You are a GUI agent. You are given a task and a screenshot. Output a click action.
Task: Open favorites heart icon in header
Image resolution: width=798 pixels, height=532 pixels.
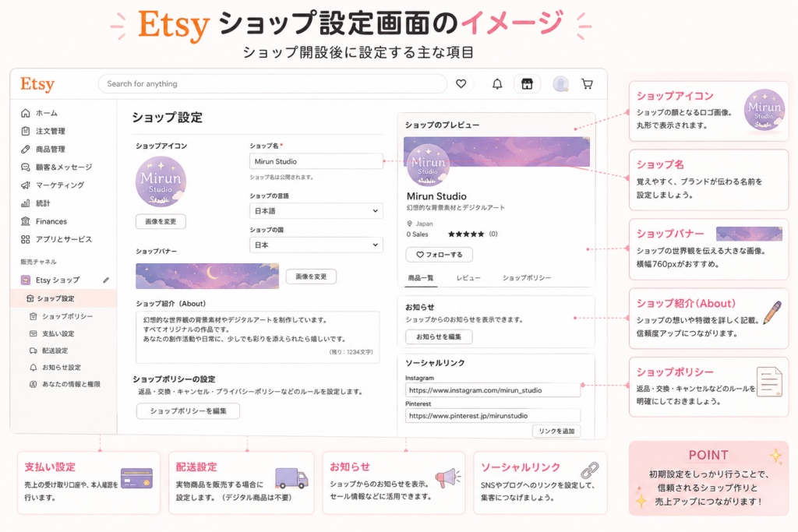(x=461, y=84)
